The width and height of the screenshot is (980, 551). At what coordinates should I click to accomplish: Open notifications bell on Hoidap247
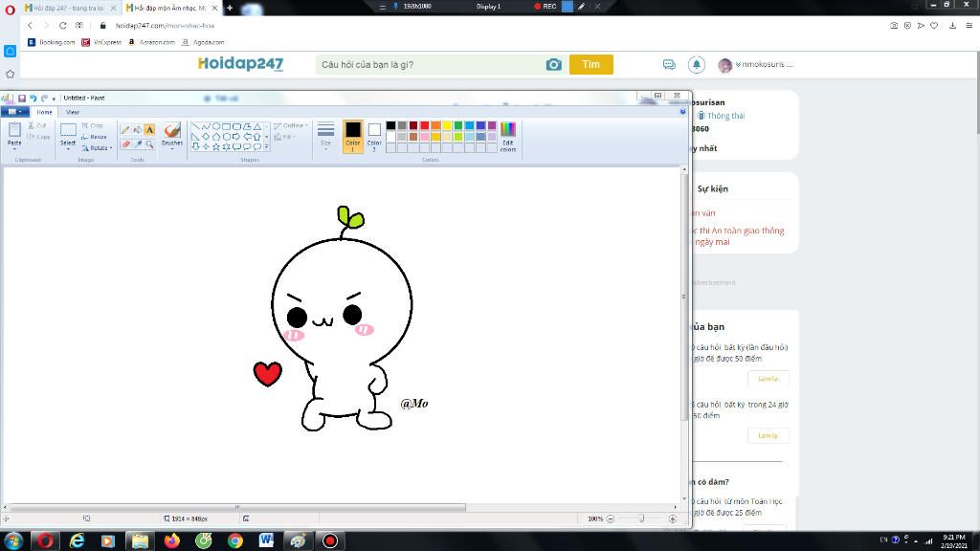[x=697, y=64]
